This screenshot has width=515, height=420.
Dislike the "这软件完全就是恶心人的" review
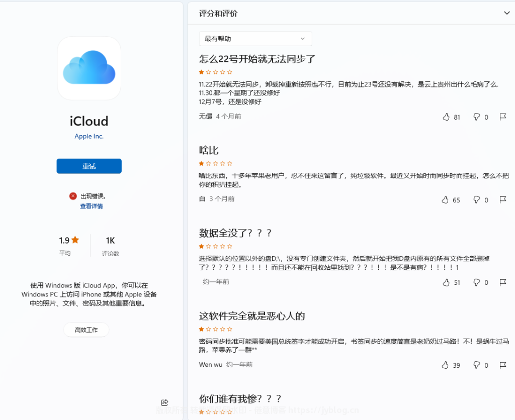(x=476, y=365)
